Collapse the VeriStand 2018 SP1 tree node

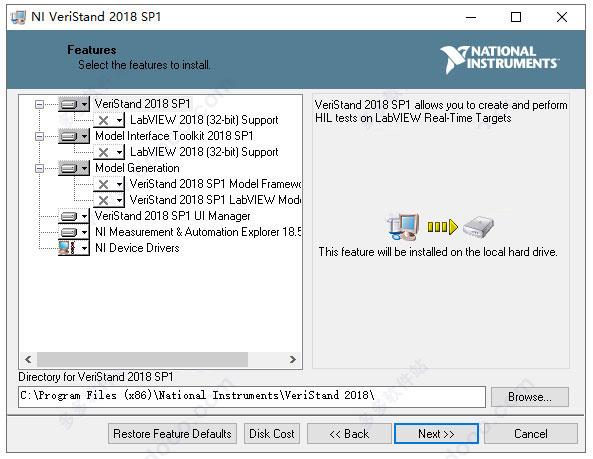tap(39, 104)
